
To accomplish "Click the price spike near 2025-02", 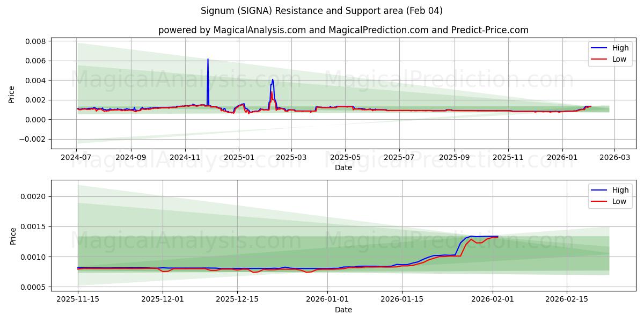I will pos(272,86).
